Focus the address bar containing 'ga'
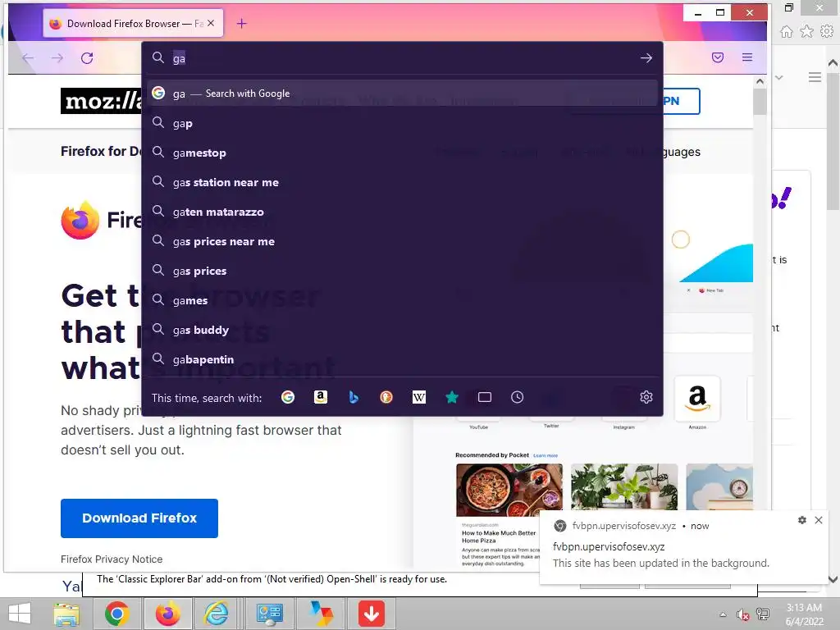The height and width of the screenshot is (630, 840). [x=402, y=58]
